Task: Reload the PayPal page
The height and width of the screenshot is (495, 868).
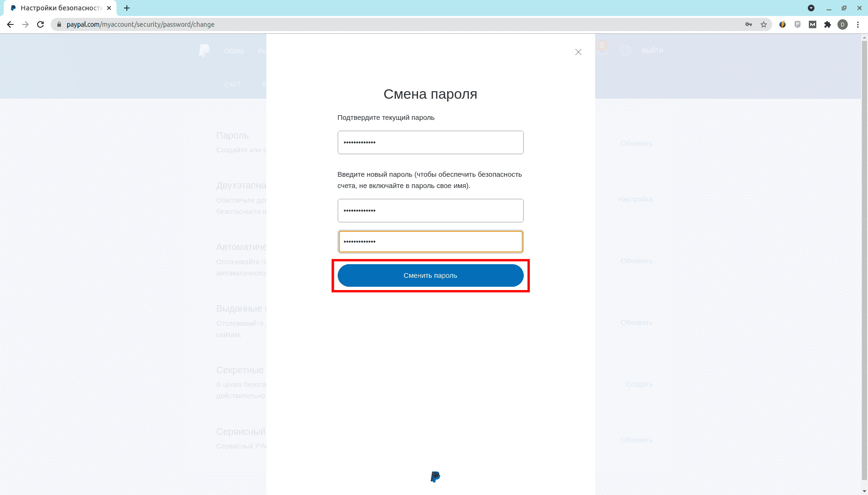Action: point(40,24)
